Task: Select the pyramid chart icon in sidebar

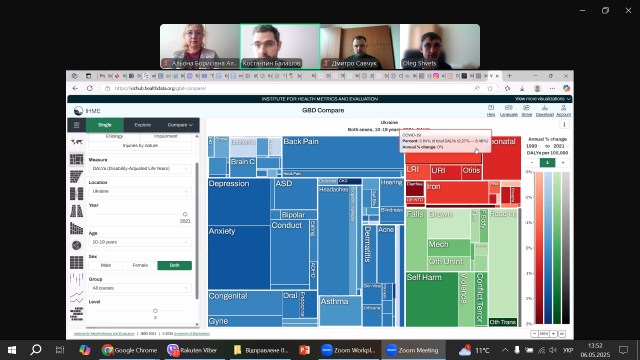Action: [76, 211]
